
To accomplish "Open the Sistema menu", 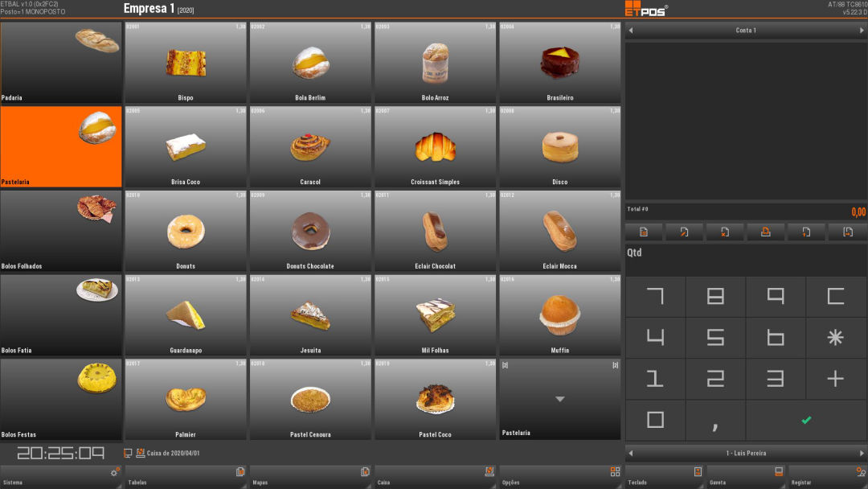I will click(61, 477).
